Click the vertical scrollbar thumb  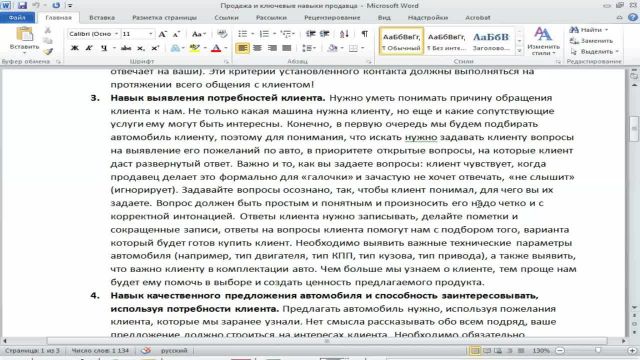(x=634, y=129)
